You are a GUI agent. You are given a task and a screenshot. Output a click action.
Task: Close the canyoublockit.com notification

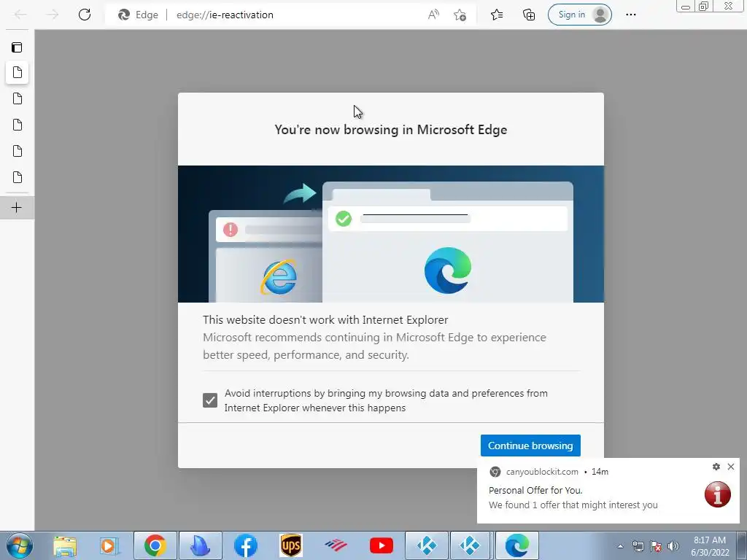[x=731, y=467]
